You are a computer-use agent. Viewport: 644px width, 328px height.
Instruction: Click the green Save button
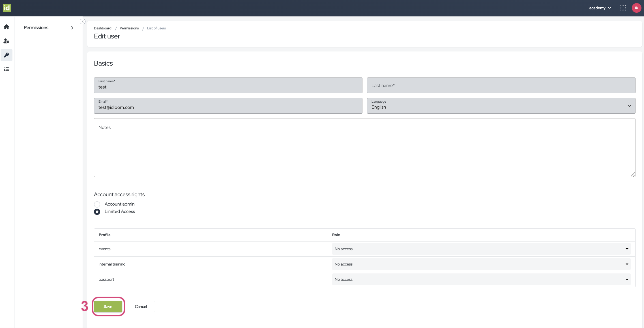pos(108,306)
